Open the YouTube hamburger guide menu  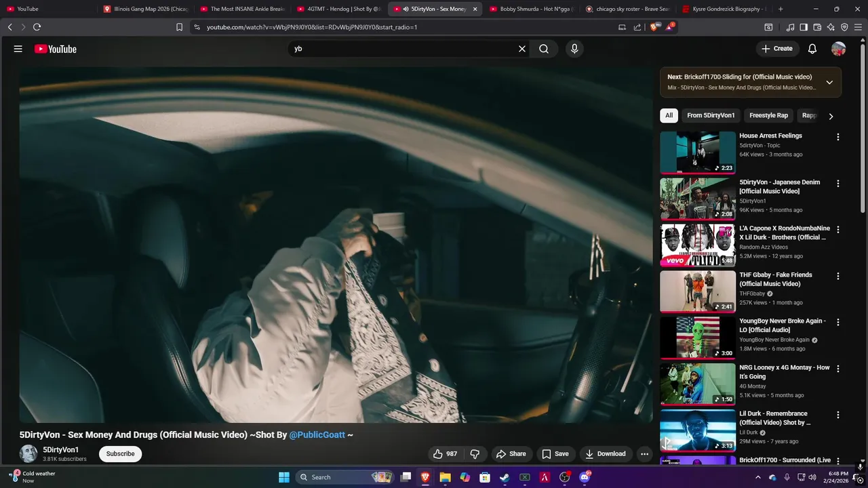pos(18,49)
